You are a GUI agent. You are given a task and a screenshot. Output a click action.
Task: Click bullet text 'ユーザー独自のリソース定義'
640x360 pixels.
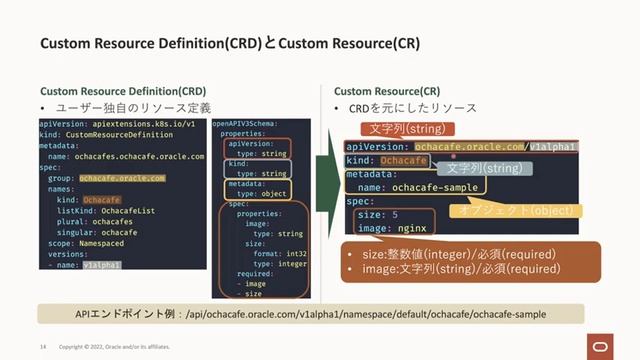point(133,108)
